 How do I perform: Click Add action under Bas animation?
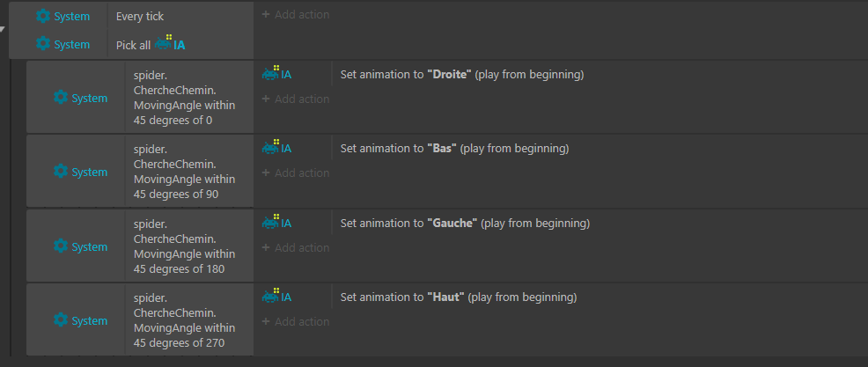(296, 173)
